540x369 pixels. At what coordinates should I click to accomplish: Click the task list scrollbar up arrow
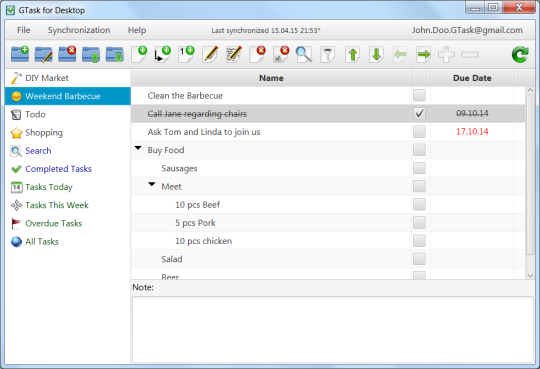530,90
